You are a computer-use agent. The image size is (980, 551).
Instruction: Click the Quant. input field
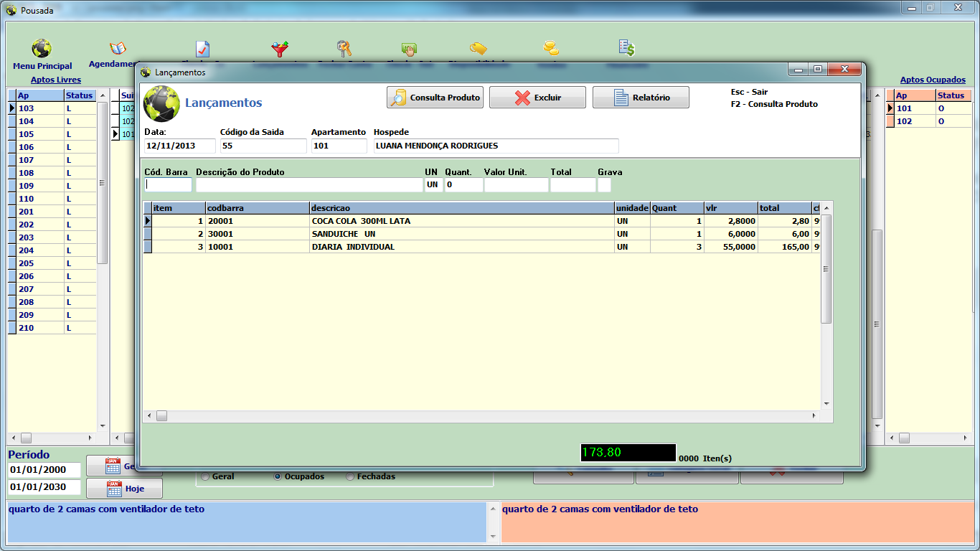click(x=463, y=184)
